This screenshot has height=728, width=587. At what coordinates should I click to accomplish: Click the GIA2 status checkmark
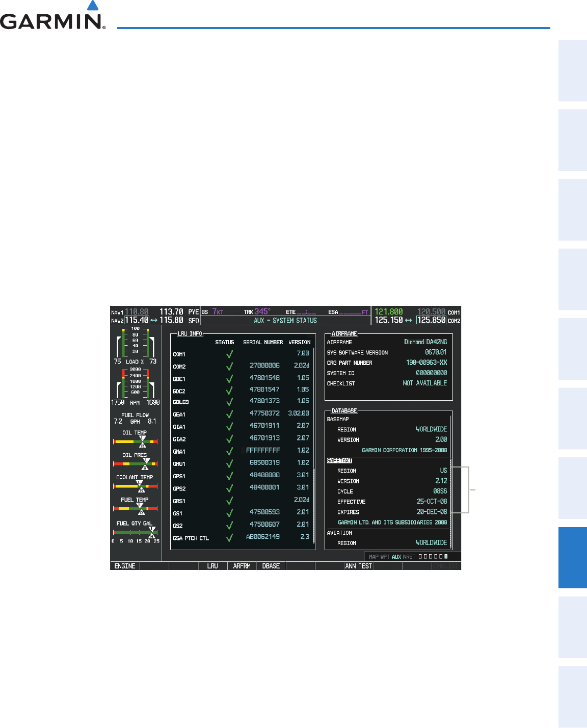(230, 439)
